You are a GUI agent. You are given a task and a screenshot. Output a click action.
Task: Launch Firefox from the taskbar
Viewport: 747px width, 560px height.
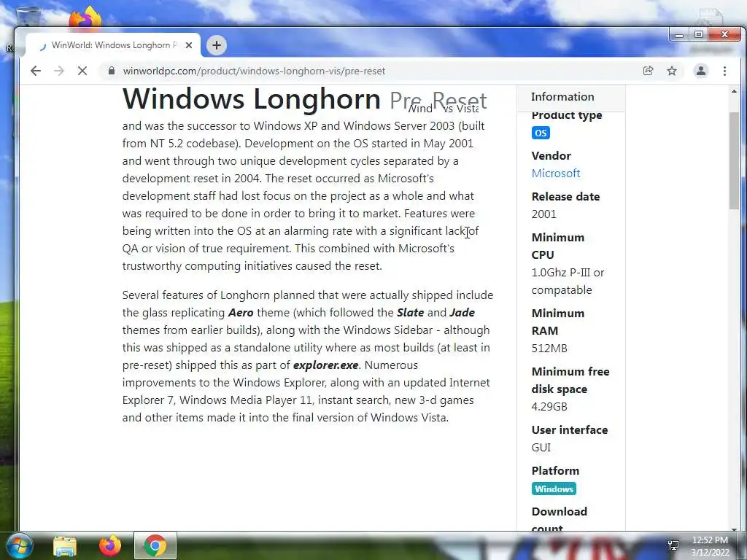[110, 545]
